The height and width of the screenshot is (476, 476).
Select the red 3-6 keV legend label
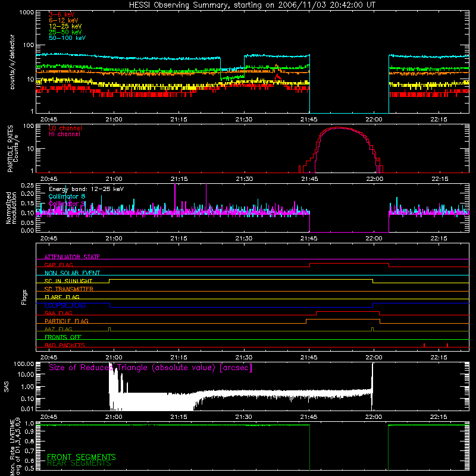62,14
